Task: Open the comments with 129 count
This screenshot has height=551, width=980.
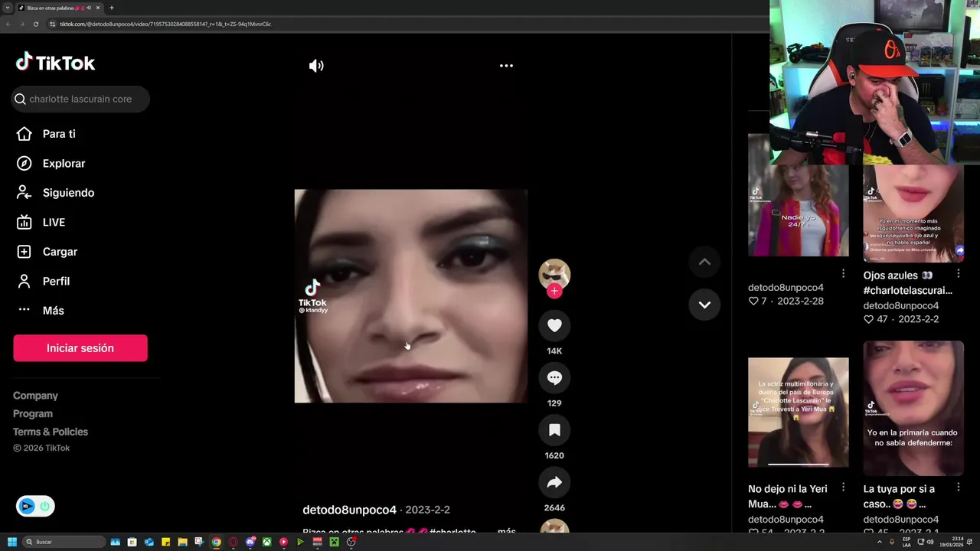Action: pos(554,377)
